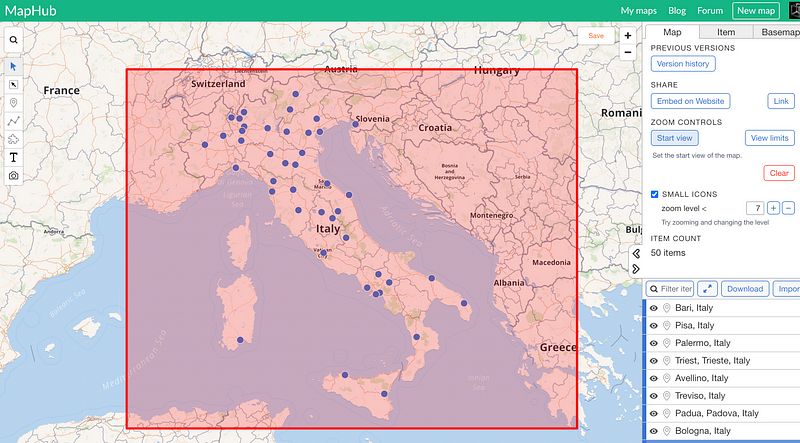
Task: Click the Filter items search field
Action: (675, 288)
